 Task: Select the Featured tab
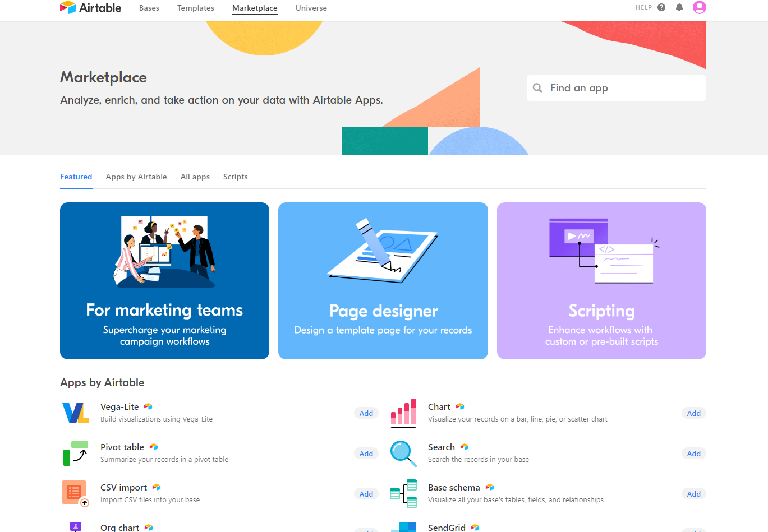pyautogui.click(x=76, y=177)
